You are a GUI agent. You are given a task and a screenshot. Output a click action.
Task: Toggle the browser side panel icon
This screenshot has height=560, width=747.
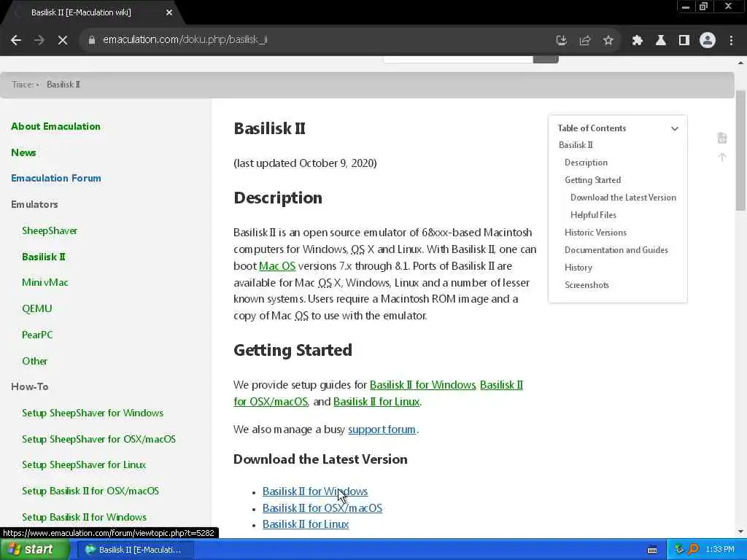click(x=684, y=41)
